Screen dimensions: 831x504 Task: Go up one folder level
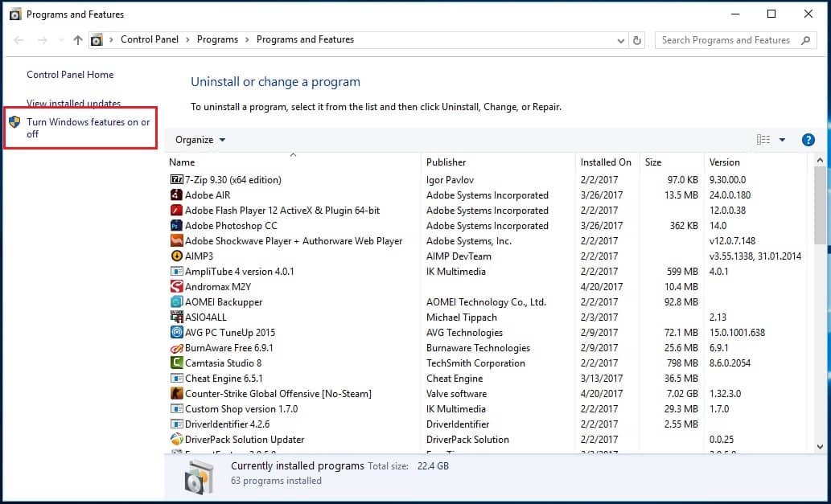pyautogui.click(x=78, y=40)
